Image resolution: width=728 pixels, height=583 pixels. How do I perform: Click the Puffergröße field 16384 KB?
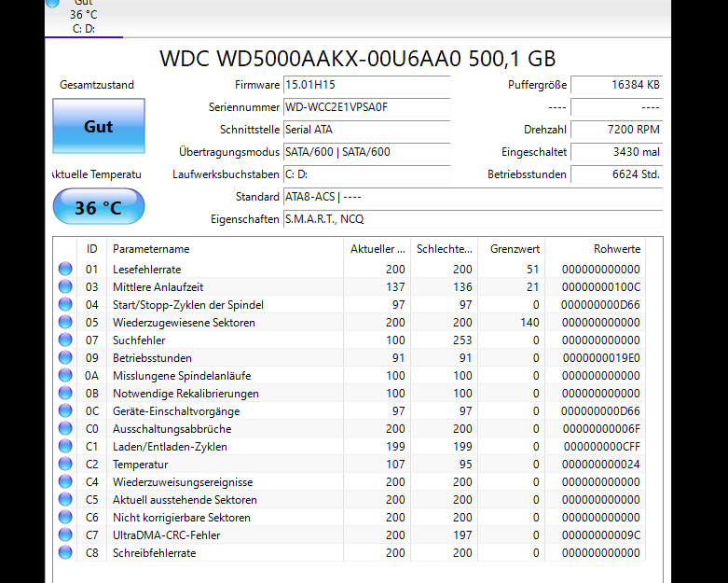click(616, 85)
